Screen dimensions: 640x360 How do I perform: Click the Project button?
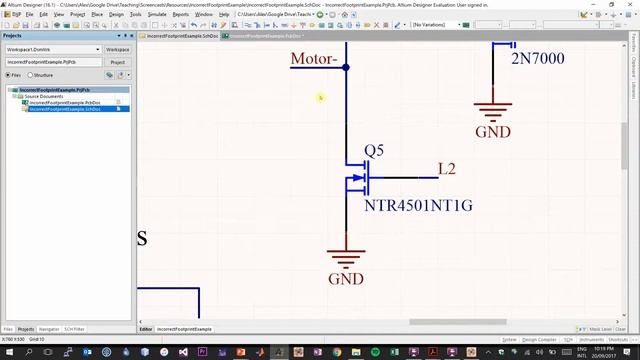point(118,62)
